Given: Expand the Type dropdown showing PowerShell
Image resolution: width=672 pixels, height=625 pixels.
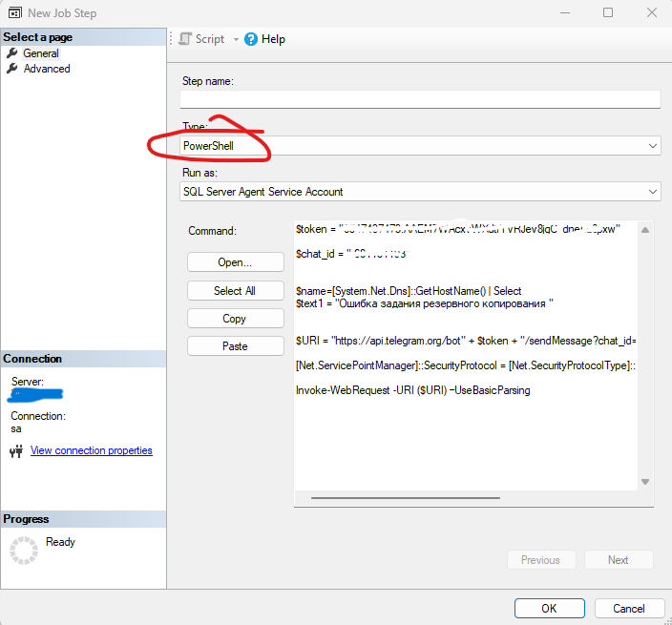Looking at the screenshot, I should 653,146.
